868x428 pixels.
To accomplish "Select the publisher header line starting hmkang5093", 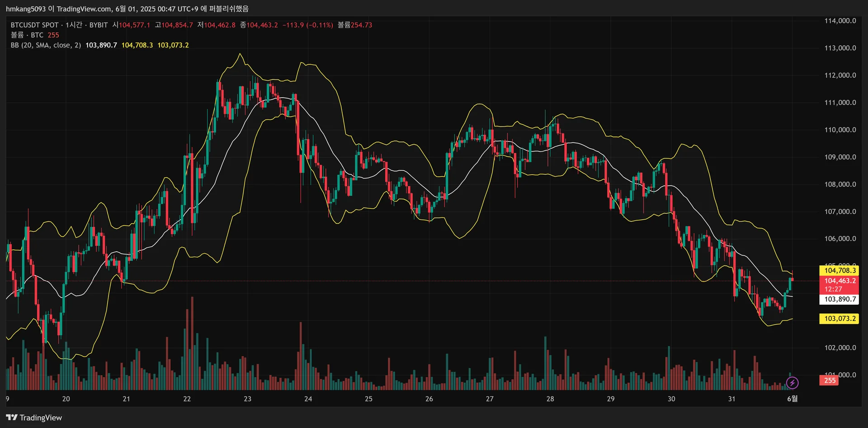I will tap(127, 9).
